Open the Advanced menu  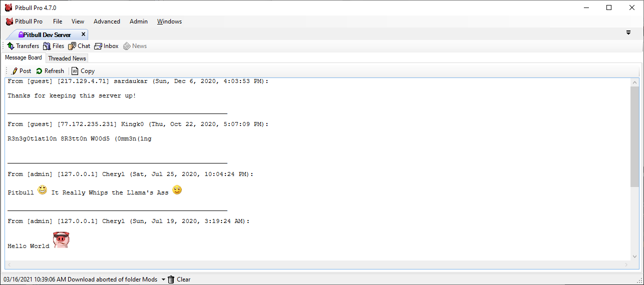[x=107, y=21]
